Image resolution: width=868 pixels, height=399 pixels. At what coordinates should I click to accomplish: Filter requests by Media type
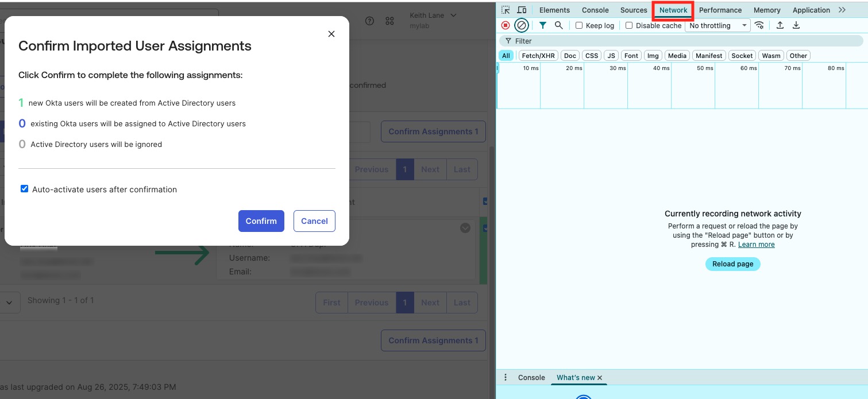click(x=677, y=56)
